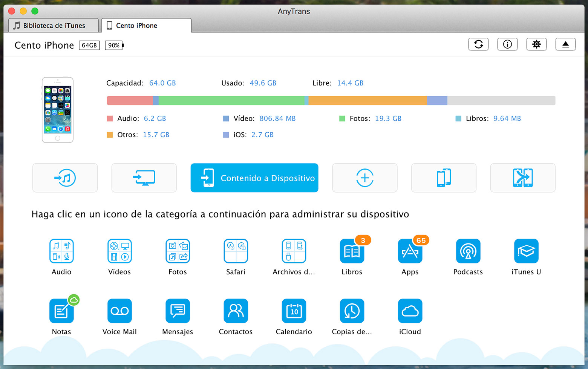Click the refresh device button
The height and width of the screenshot is (369, 588).
pyautogui.click(x=478, y=44)
